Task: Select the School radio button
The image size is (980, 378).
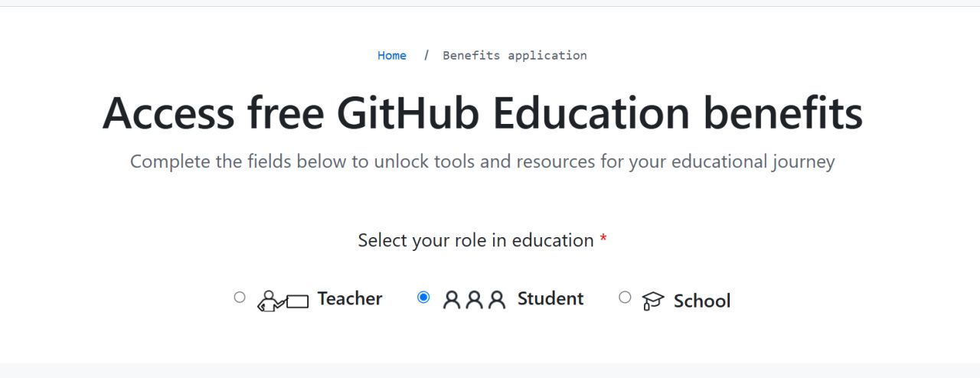Action: click(625, 297)
